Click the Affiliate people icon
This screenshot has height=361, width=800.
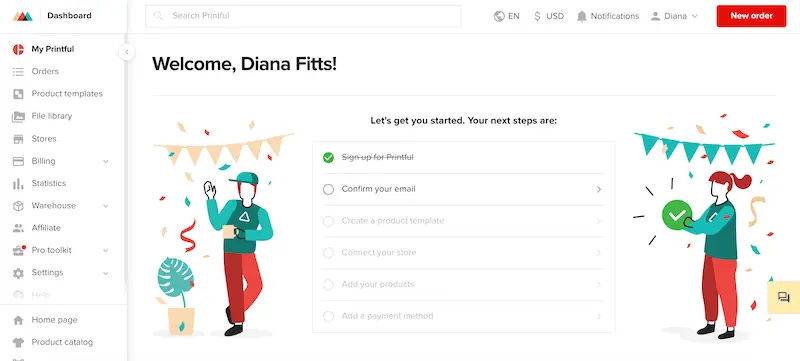[x=18, y=228]
